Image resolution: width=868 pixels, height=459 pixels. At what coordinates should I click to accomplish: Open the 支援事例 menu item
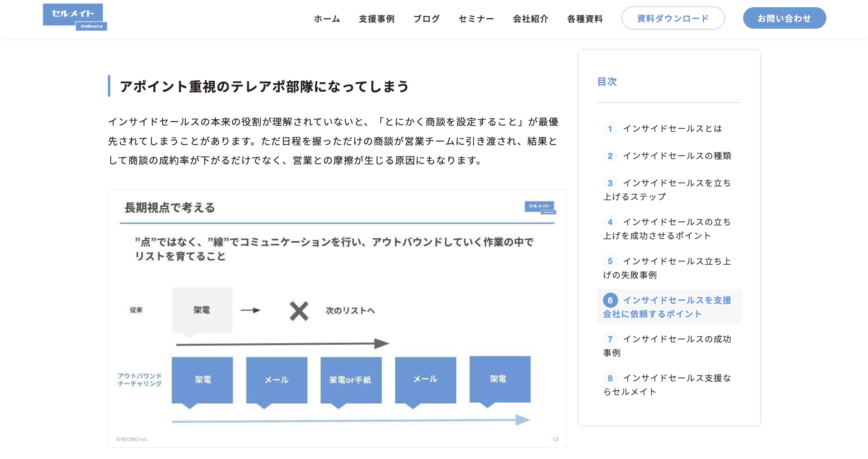pos(376,18)
